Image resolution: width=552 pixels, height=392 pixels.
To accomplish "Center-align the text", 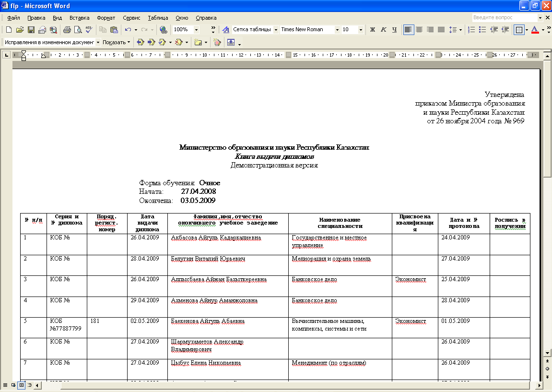I will tap(419, 30).
